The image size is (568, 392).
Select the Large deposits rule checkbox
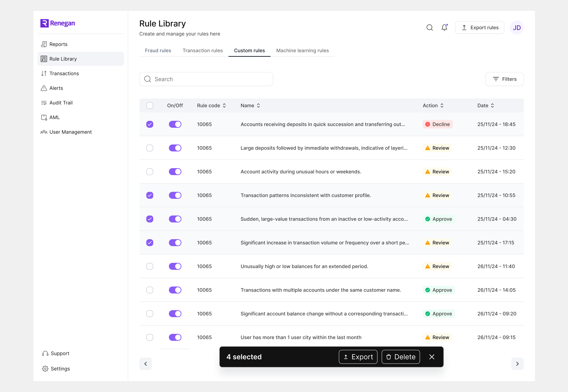point(150,148)
